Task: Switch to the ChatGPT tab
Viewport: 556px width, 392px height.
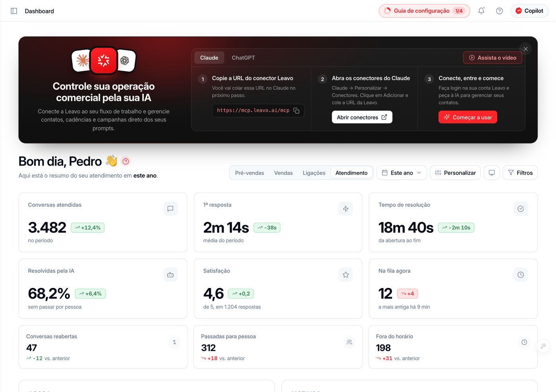Action: [x=243, y=58]
